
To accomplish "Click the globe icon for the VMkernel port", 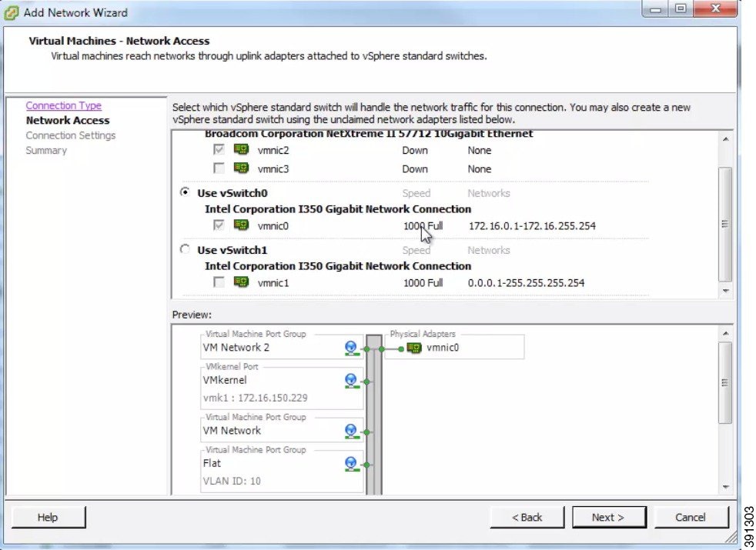I will tap(352, 380).
